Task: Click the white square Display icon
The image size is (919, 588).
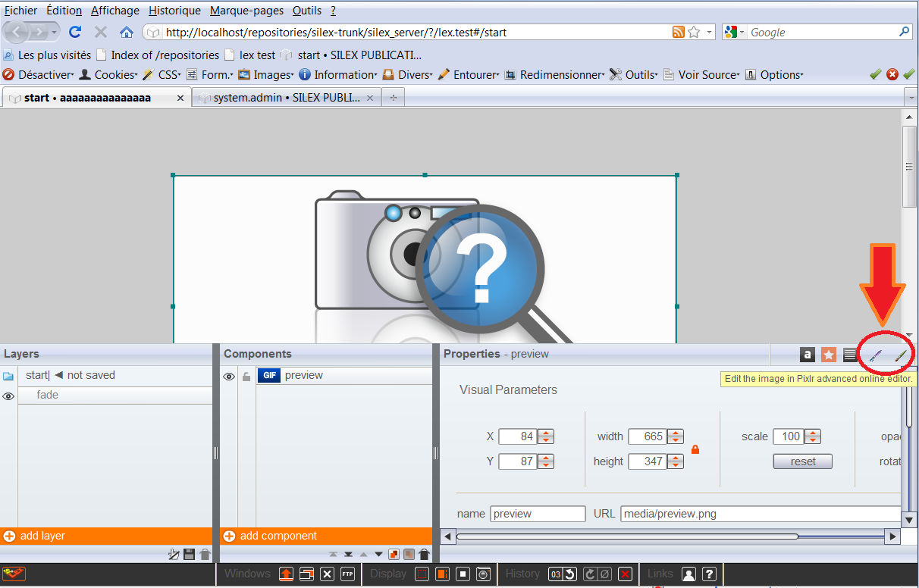Action: (x=463, y=574)
